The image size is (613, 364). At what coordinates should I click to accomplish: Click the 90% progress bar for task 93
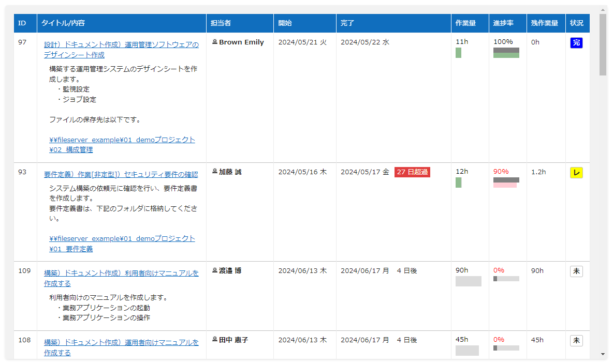pyautogui.click(x=506, y=183)
